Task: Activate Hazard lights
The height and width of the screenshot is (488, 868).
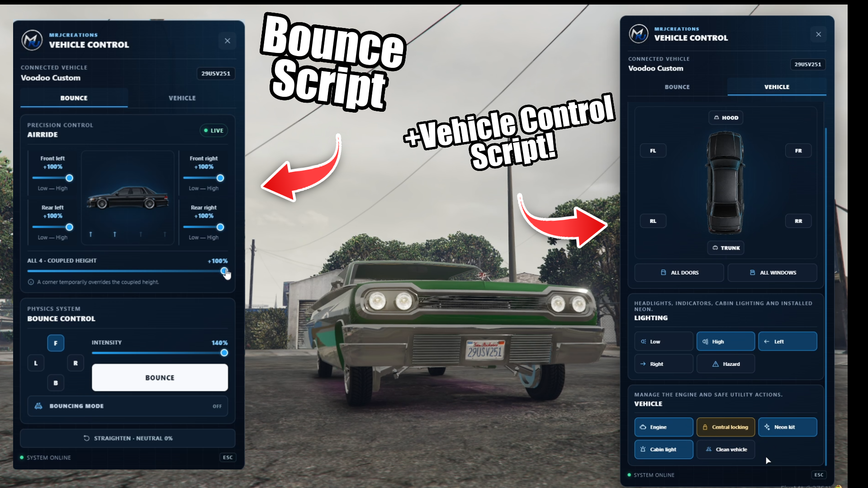Action: pos(726,364)
